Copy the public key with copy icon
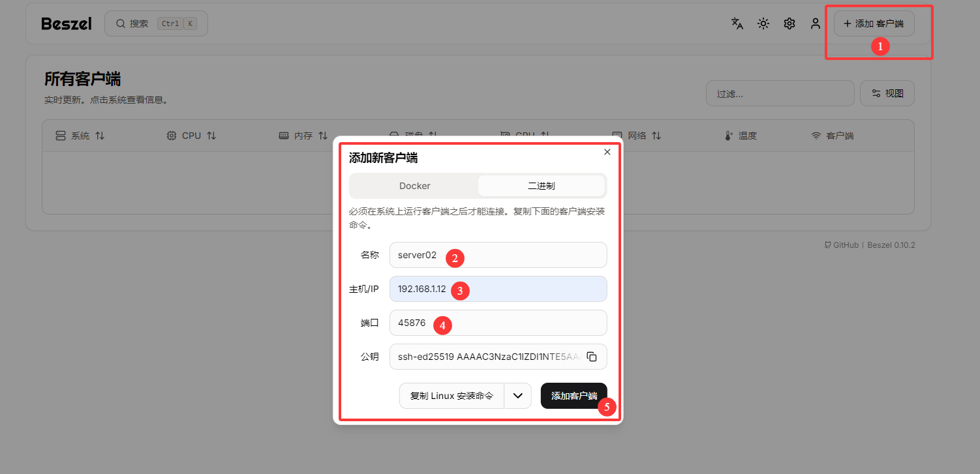The height and width of the screenshot is (474, 980). (x=592, y=357)
